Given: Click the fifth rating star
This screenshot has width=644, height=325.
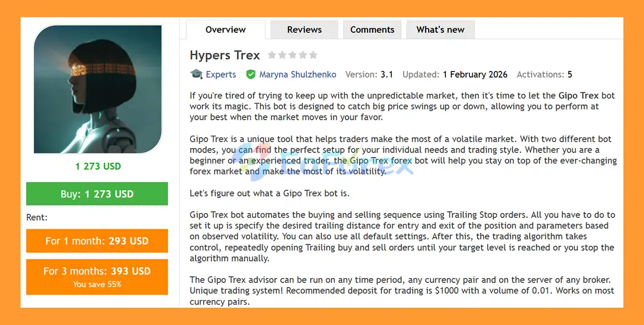Looking at the screenshot, I should [x=313, y=55].
